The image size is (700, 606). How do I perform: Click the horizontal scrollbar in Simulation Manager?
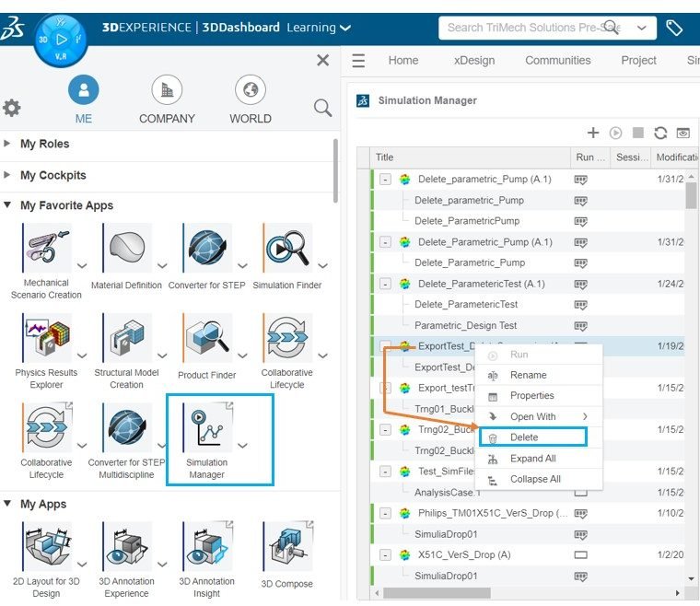coord(437,593)
